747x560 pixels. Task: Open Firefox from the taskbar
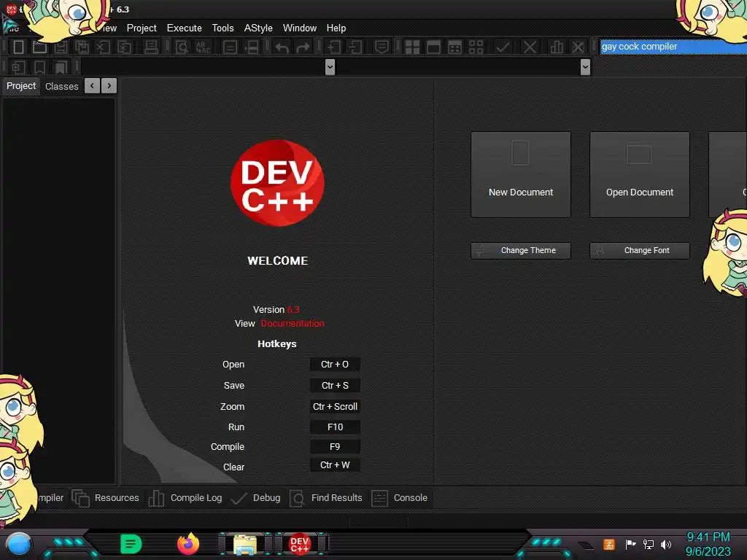[188, 544]
